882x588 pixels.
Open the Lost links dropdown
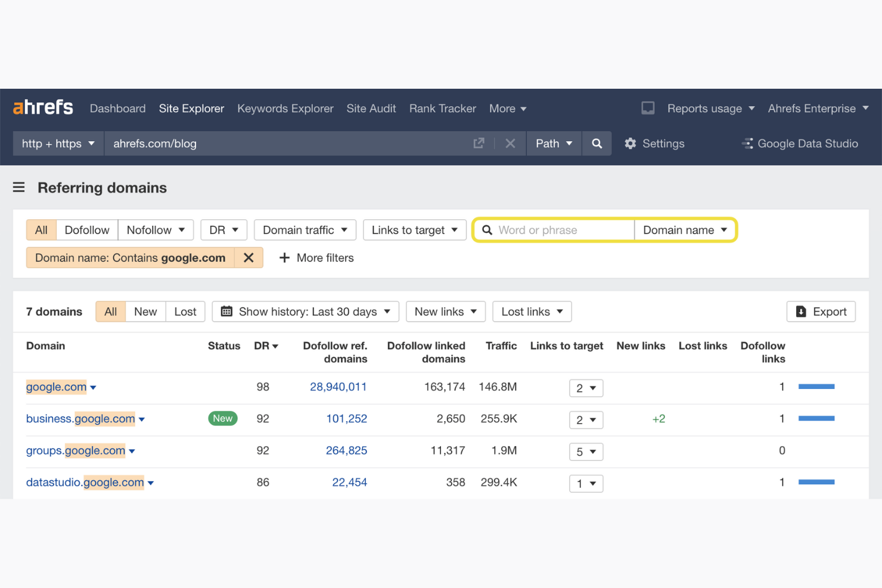tap(532, 312)
